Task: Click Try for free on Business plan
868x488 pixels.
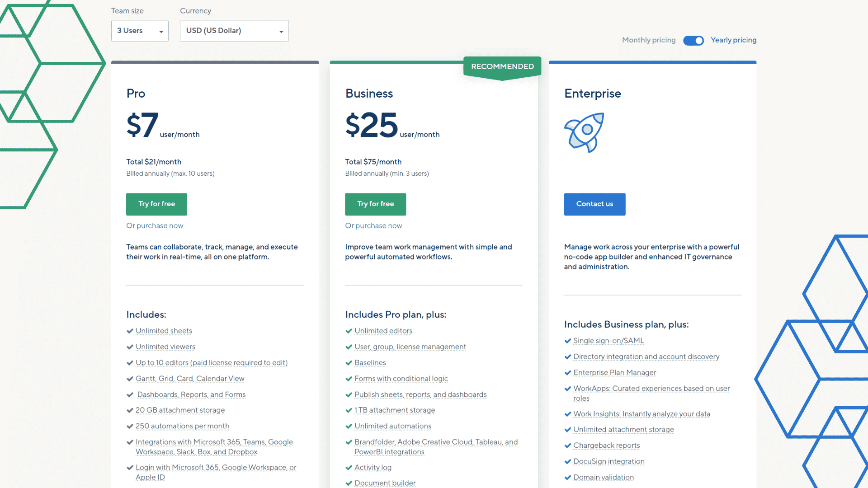Action: coord(376,204)
